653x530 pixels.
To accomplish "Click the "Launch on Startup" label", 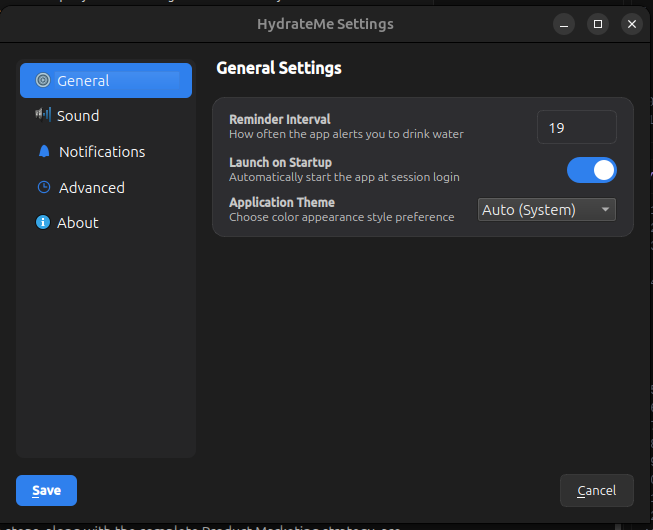I will [280, 162].
